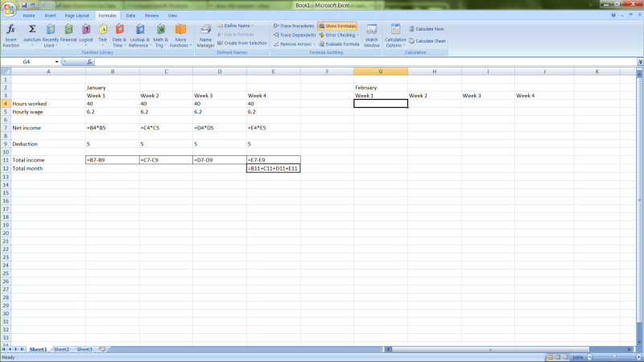644x362 pixels.
Task: Open Lookup & Reference functions
Action: 139,35
